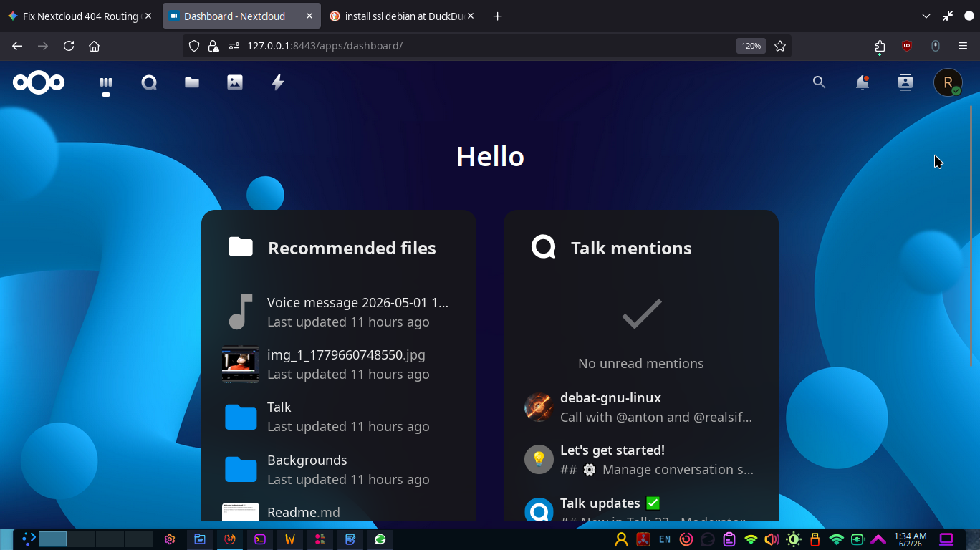The height and width of the screenshot is (550, 980).
Task: Bookmark this page with star icon
Action: pos(780,46)
